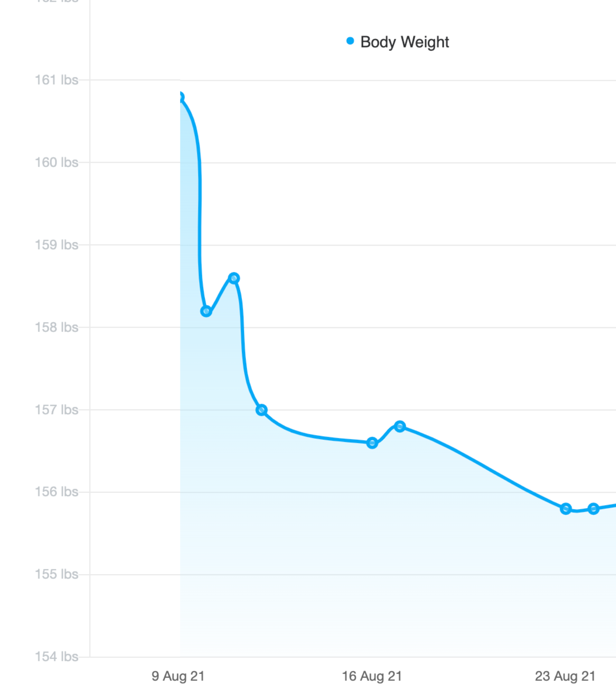Select the data point at 158.2 lbs
The height and width of the screenshot is (698, 616).
pos(206,311)
